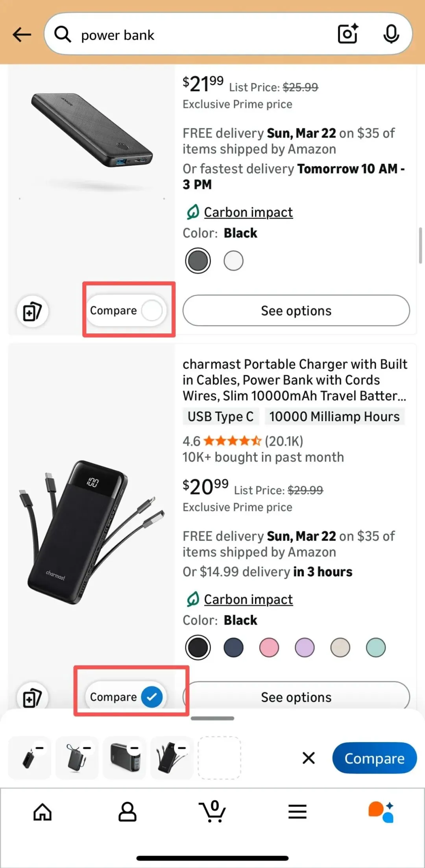The image size is (425, 868).
Task: Open Carbon impact link for charmast charger
Action: click(x=248, y=600)
